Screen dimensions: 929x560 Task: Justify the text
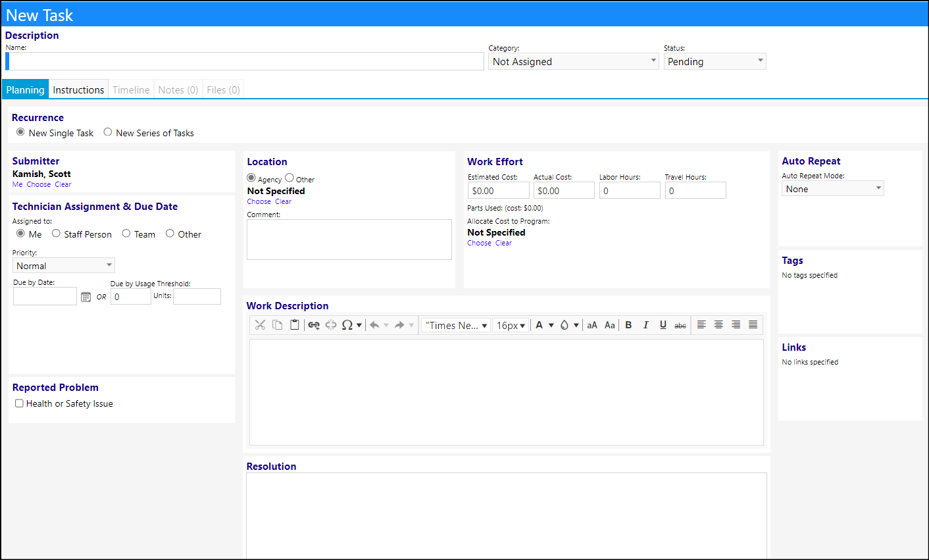click(x=753, y=325)
